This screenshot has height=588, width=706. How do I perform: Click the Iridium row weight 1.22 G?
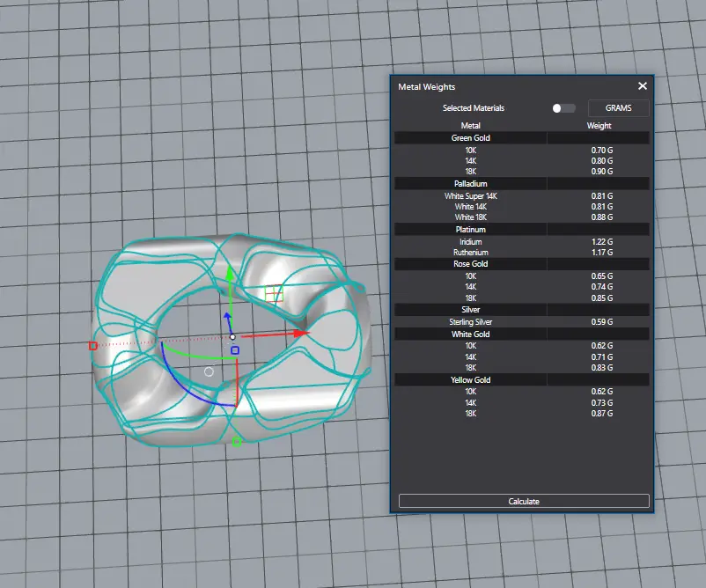[602, 242]
